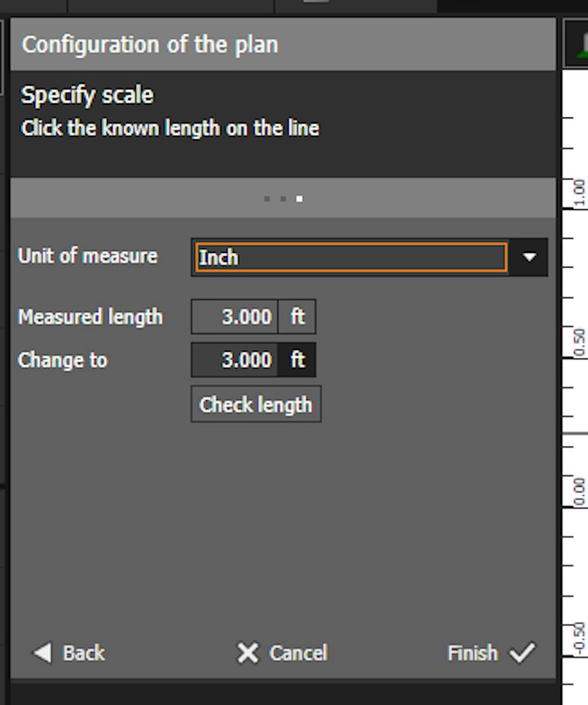Click the Check length button
Viewport: 588px width, 705px height.
pos(256,405)
